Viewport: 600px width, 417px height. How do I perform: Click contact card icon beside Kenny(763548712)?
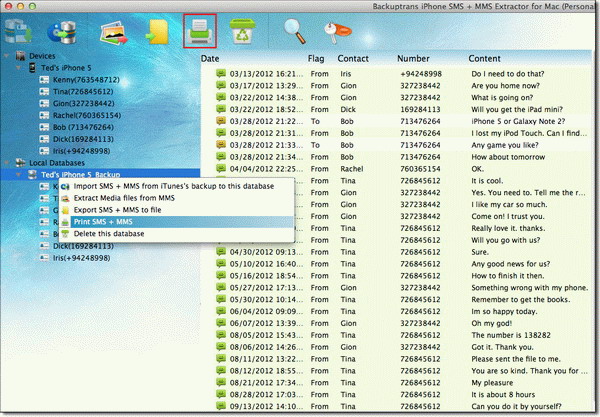pos(44,80)
